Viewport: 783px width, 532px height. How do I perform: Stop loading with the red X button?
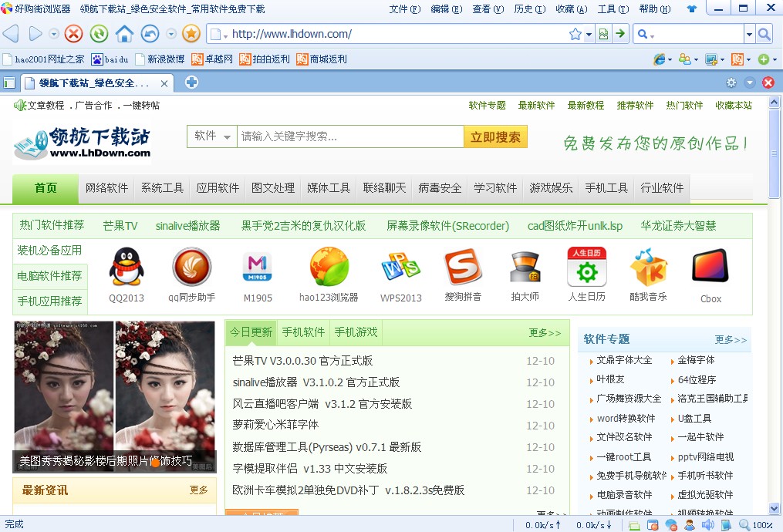click(73, 34)
